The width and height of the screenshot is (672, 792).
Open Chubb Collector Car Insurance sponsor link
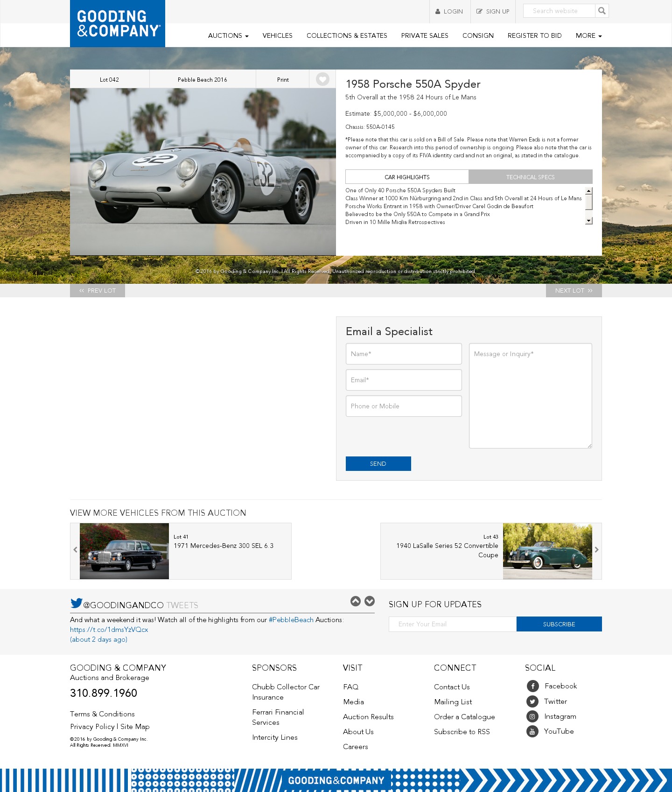tap(286, 692)
